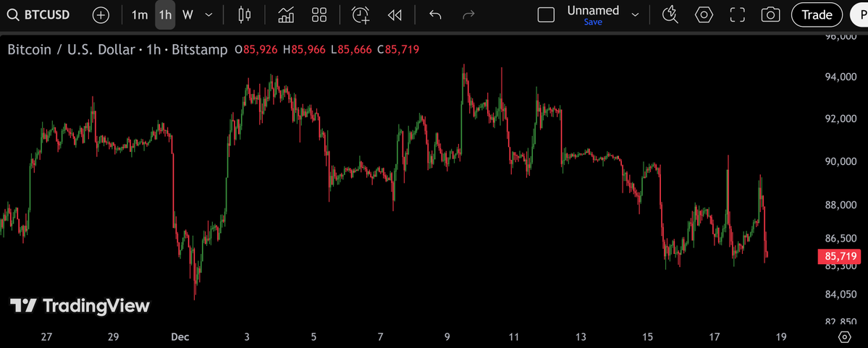Click the 11 date label on time axis
The width and height of the screenshot is (868, 348).
pyautogui.click(x=514, y=336)
